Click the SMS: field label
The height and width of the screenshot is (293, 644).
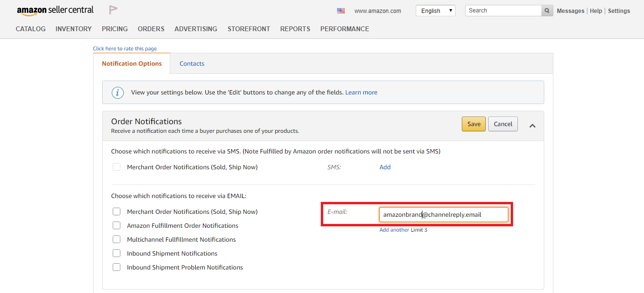(334, 167)
